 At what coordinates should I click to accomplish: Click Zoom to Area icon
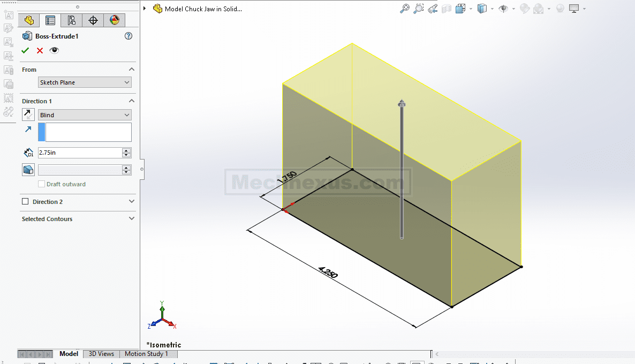coord(418,9)
